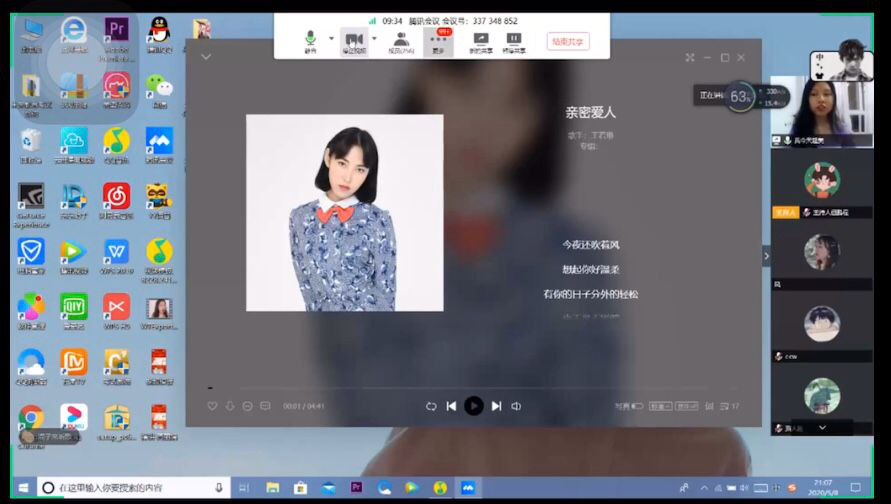The image size is (891, 504).
Task: Open the meeting members list
Action: point(401,41)
